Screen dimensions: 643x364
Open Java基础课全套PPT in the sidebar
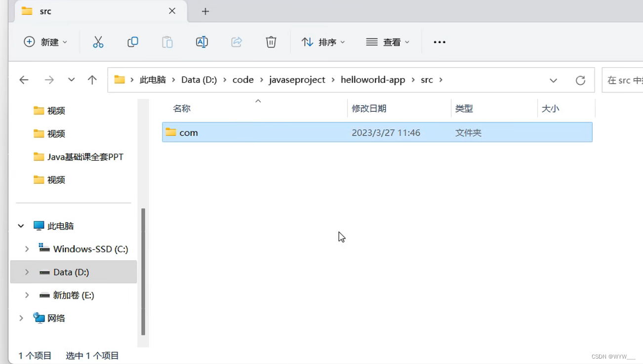point(79,157)
